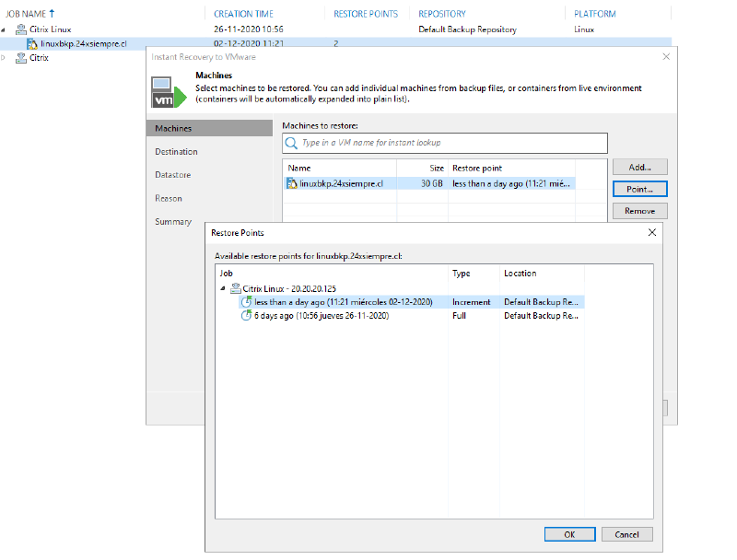Image resolution: width=737 pixels, height=560 pixels.
Task: Sort by PLATFORM column header
Action: pos(594,14)
